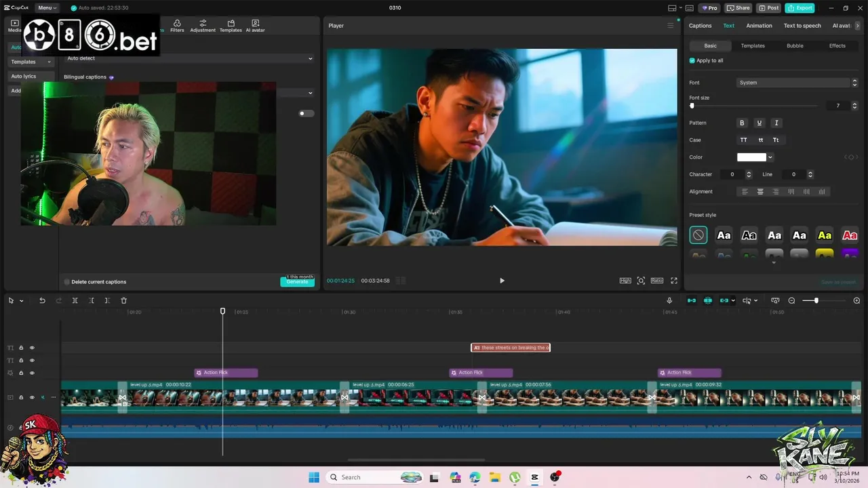Set case to all uppercase TT
This screenshot has width=868, height=488.
point(743,140)
